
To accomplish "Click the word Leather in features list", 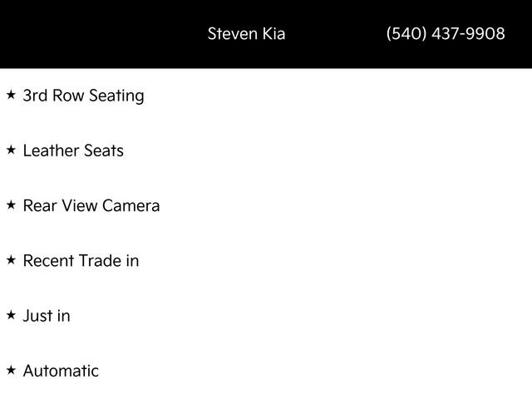I will [51, 150].
